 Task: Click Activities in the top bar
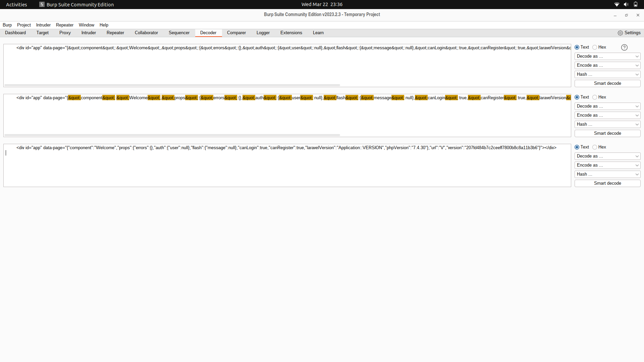coord(16,4)
